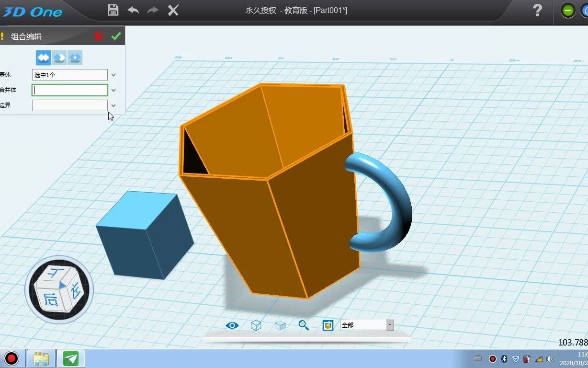Expand the 基体 field dropdown chevron
This screenshot has height=368, width=588.
coord(113,75)
